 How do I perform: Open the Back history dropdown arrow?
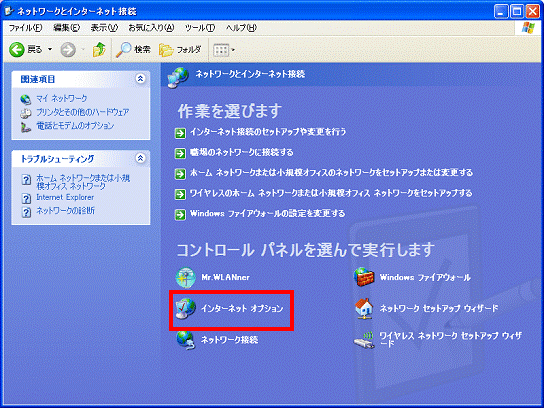pos(50,50)
